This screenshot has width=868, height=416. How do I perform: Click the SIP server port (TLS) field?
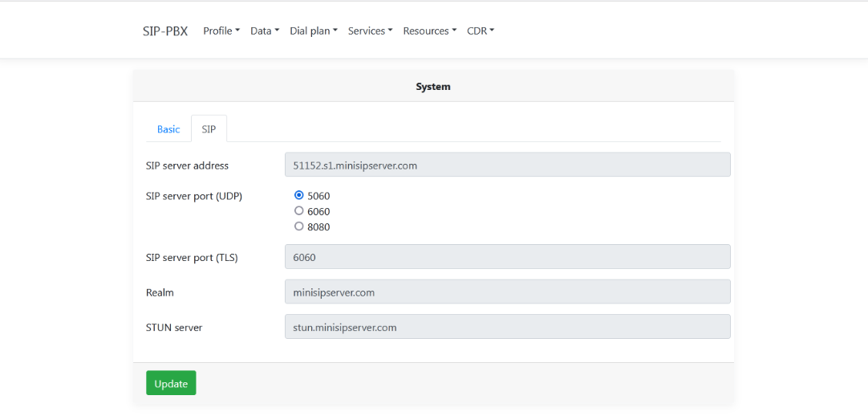(x=508, y=257)
